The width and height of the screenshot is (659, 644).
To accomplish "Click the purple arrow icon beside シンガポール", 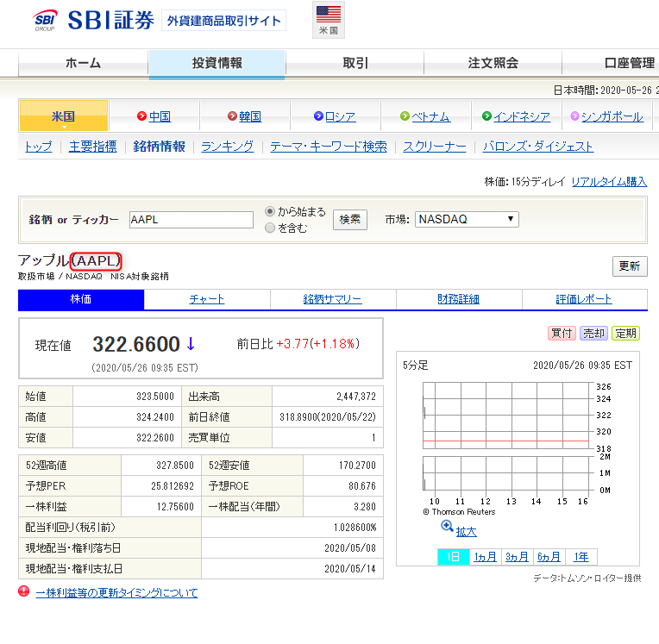I will pos(574,116).
